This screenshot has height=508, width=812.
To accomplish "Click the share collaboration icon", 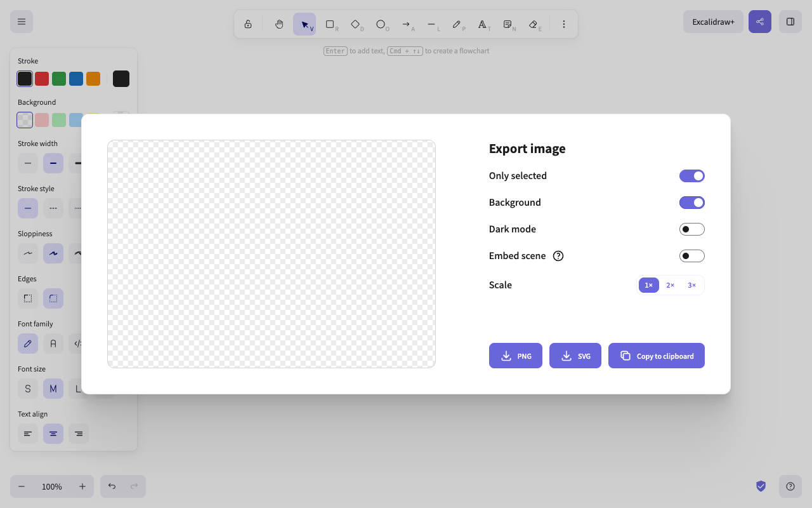I will point(760,22).
